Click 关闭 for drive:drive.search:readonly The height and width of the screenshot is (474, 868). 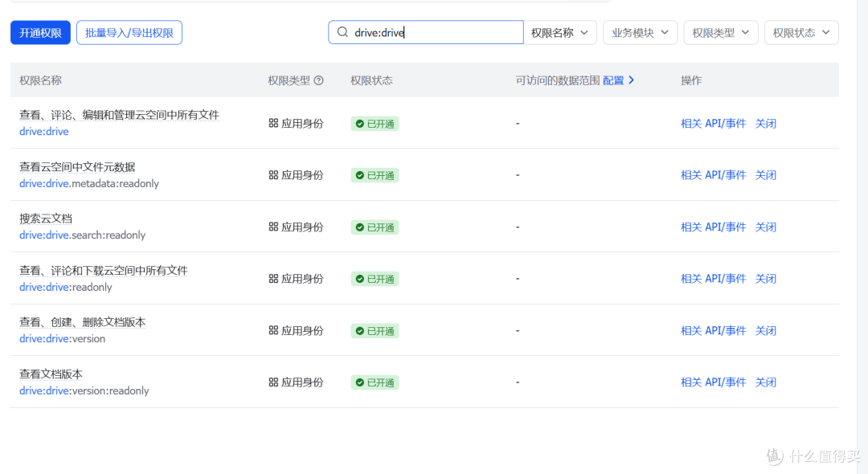click(766, 227)
